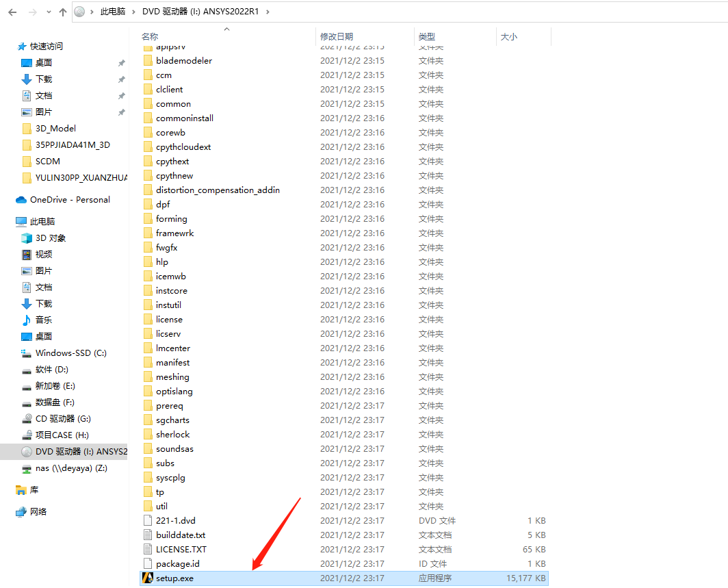The image size is (728, 588).
Task: Click the Up directory arrow icon
Action: tap(63, 12)
